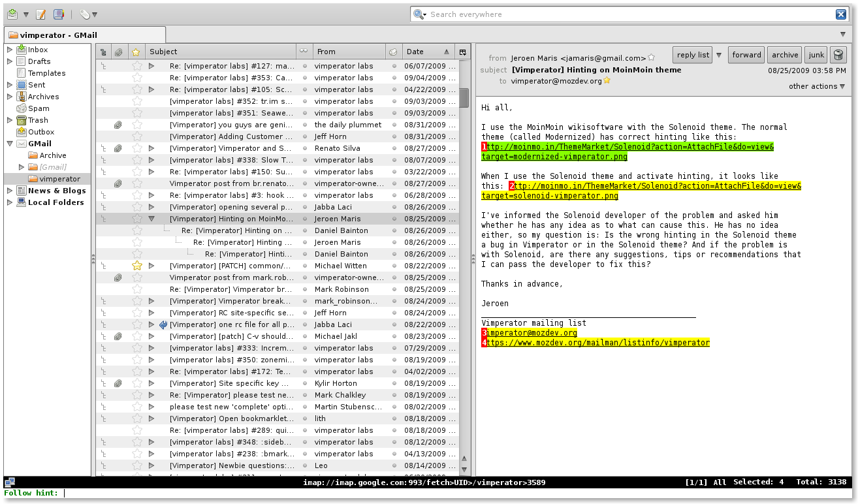Screen dimensions: 858x504
Task: Select the Inbox folder
Action: click(x=38, y=50)
